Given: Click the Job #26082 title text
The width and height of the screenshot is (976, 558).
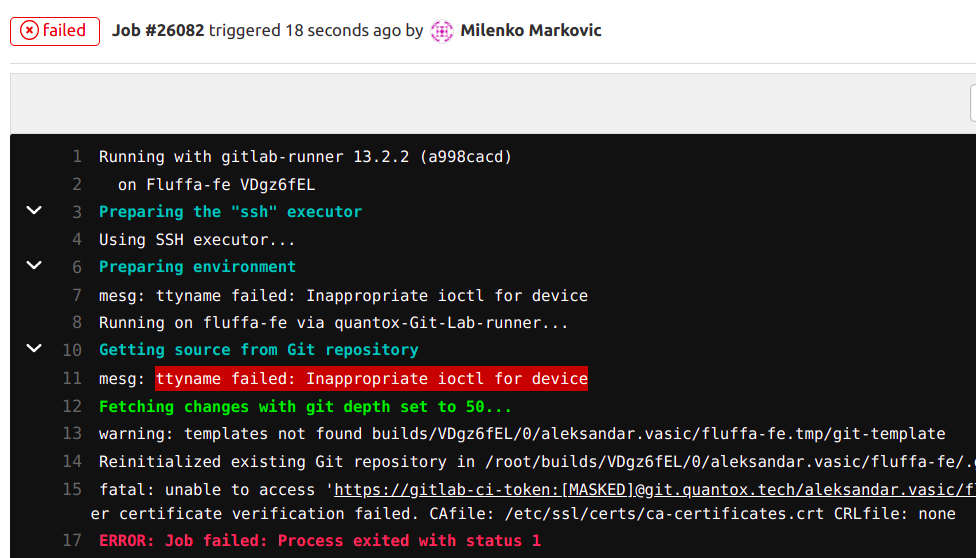Looking at the screenshot, I should pyautogui.click(x=158, y=30).
